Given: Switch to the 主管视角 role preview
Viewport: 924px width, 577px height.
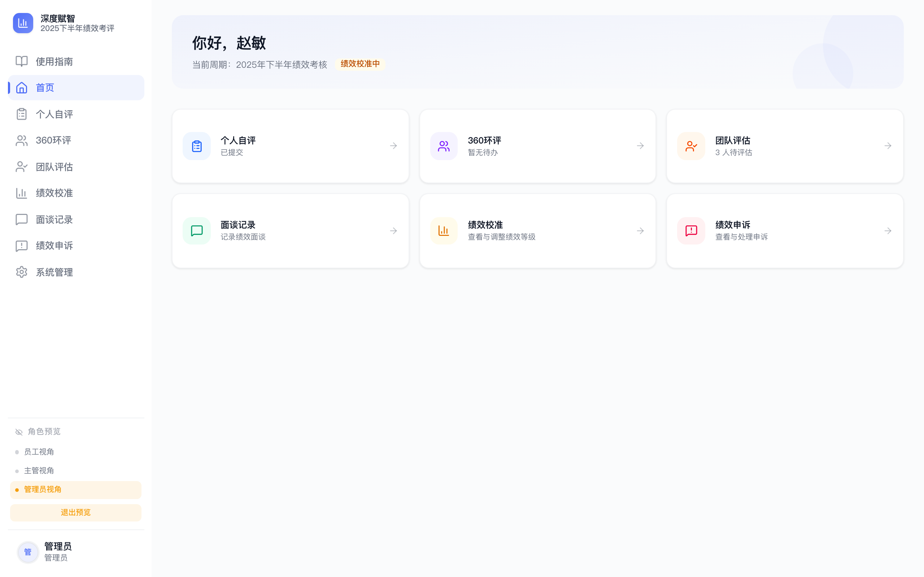Looking at the screenshot, I should click(39, 471).
